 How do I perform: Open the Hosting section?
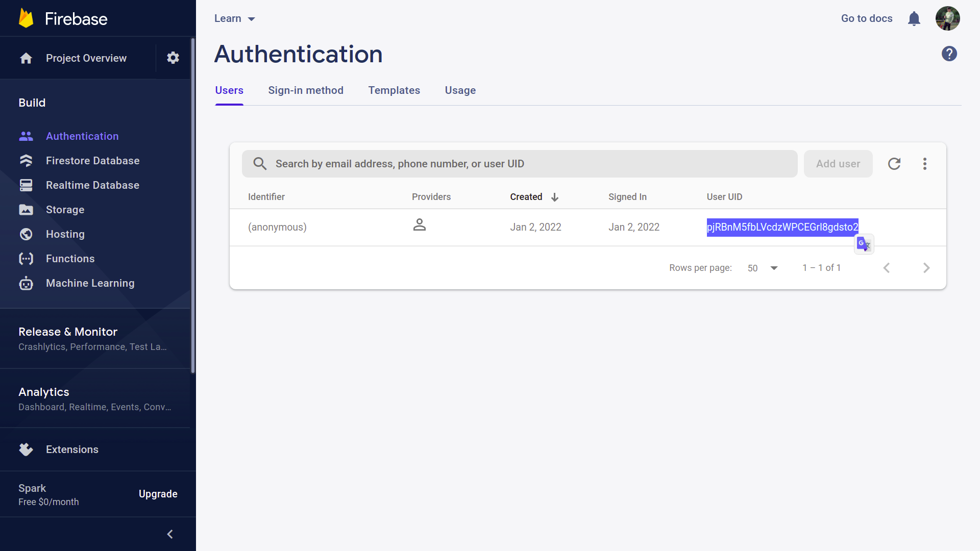pos(26,234)
